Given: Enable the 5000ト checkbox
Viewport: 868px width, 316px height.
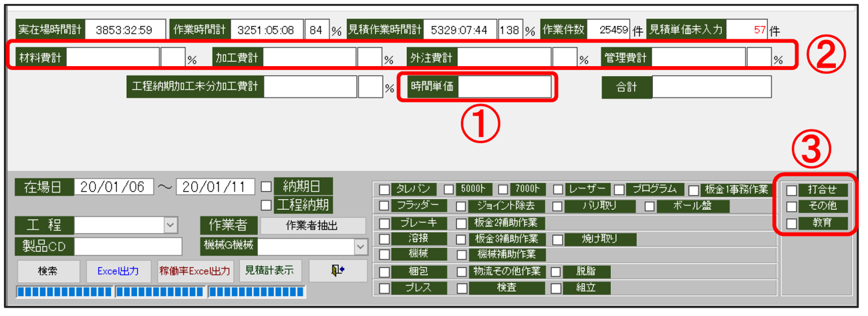Looking at the screenshot, I should [x=449, y=189].
